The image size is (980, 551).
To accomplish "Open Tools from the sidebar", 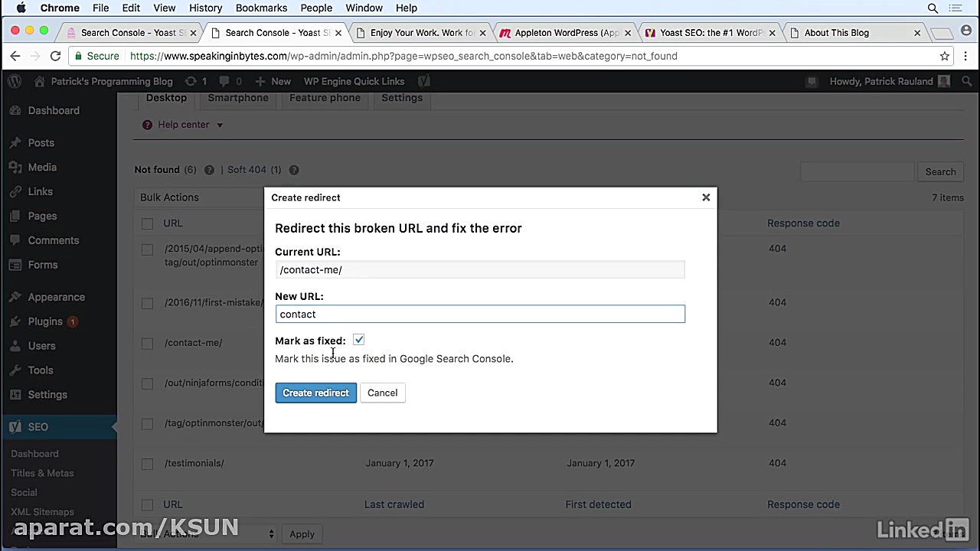I will coord(41,370).
